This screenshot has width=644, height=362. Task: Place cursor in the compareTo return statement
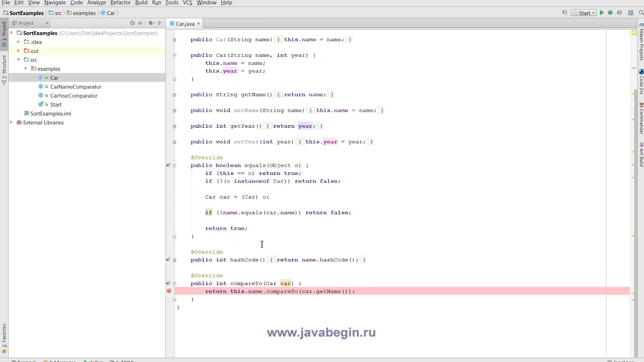click(x=280, y=291)
